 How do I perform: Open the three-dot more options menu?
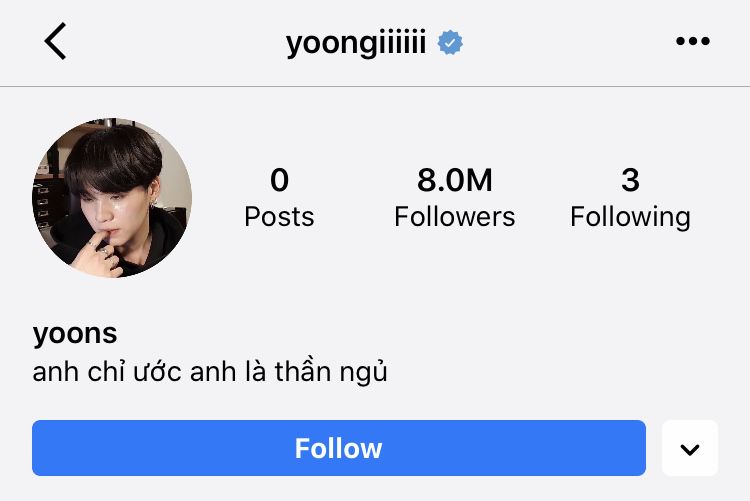click(x=693, y=41)
